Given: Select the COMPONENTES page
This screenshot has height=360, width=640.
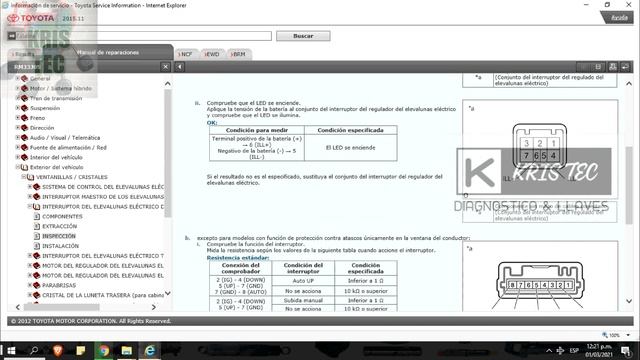Looking at the screenshot, I should [62, 216].
